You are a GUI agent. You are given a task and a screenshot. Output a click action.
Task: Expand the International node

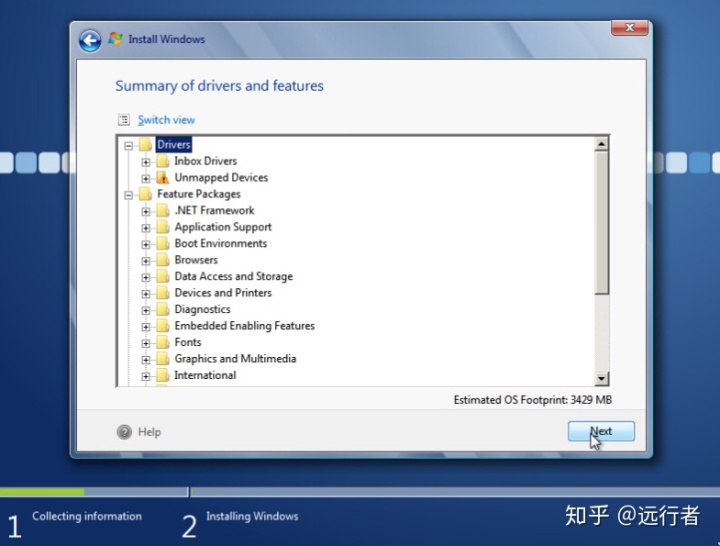(146, 377)
